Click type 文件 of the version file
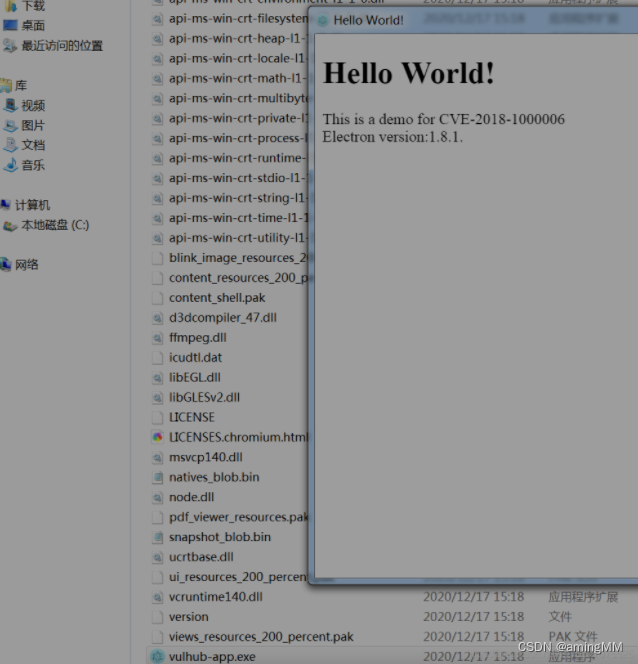Viewport: 638px width, 664px height. [x=561, y=617]
